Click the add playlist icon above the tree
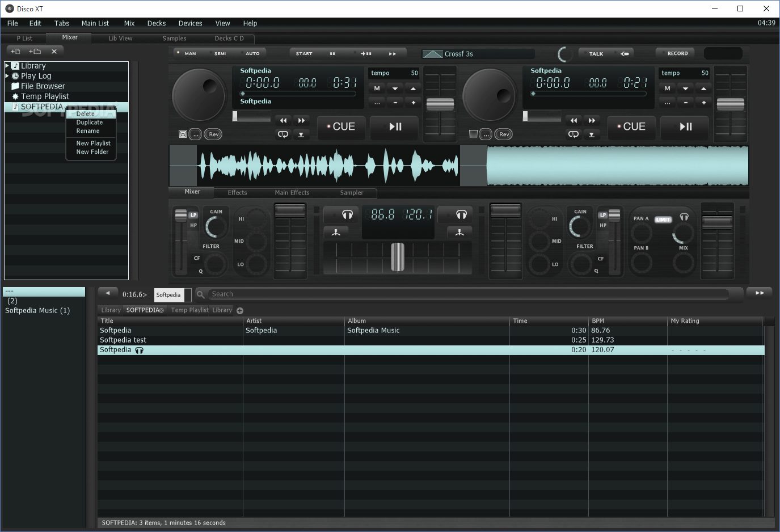The width and height of the screenshot is (780, 532). pos(15,52)
